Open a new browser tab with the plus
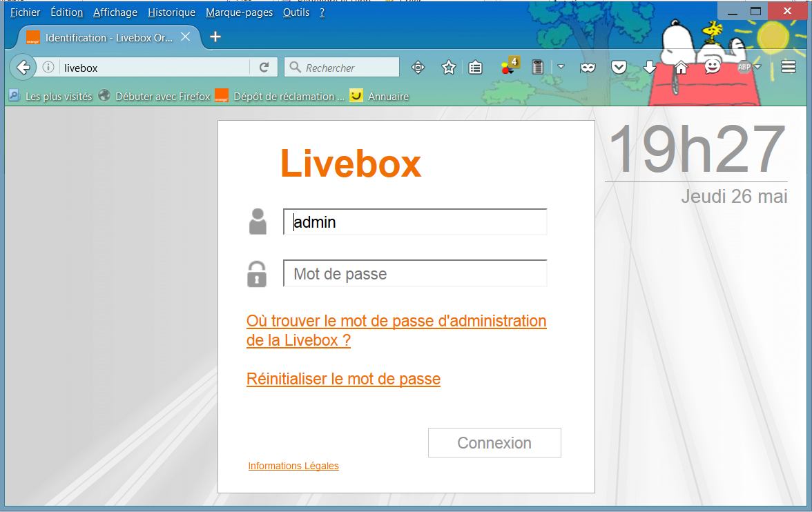Image resolution: width=812 pixels, height=512 pixels. [x=214, y=38]
